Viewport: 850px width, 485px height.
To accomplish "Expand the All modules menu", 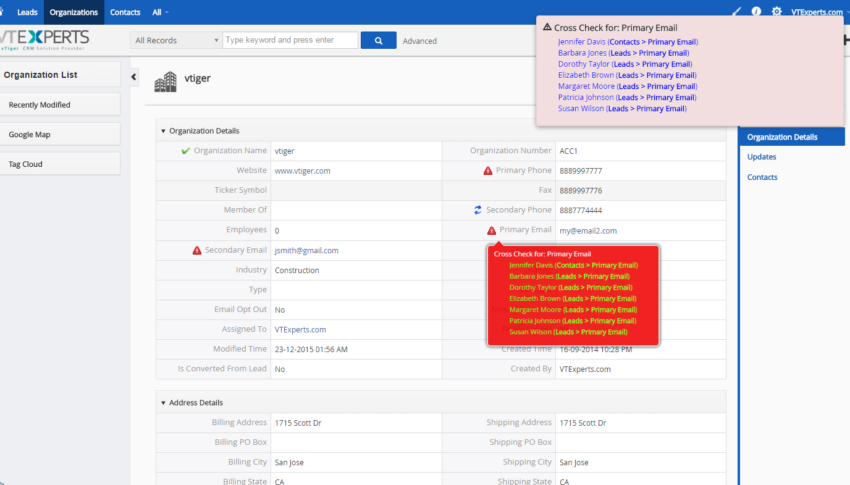I will click(x=160, y=12).
